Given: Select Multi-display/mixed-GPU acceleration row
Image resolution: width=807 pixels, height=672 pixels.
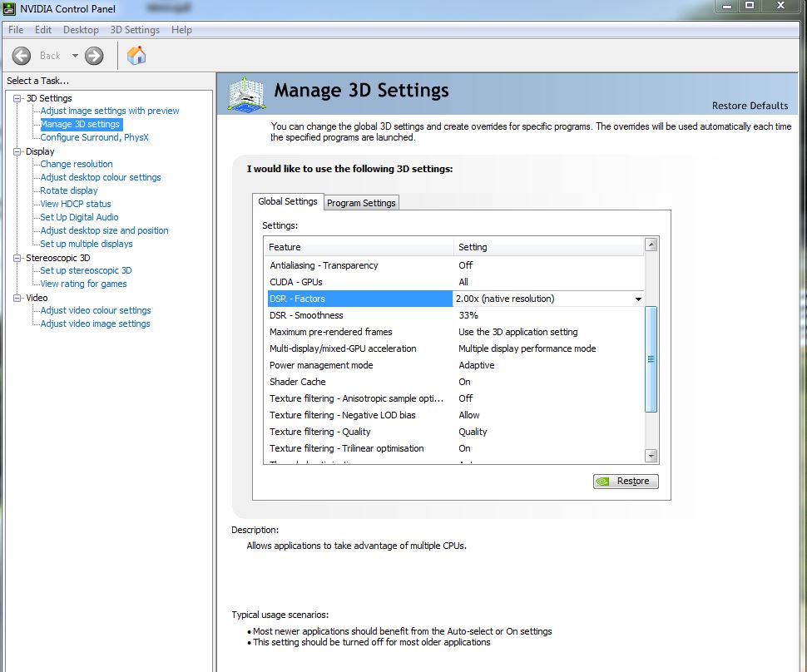Looking at the screenshot, I should [x=455, y=348].
